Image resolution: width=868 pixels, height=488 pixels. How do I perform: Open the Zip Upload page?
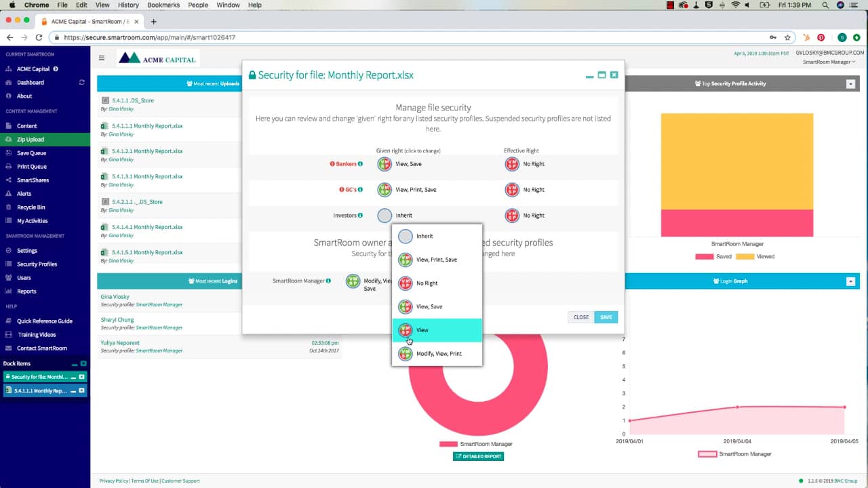pos(31,140)
